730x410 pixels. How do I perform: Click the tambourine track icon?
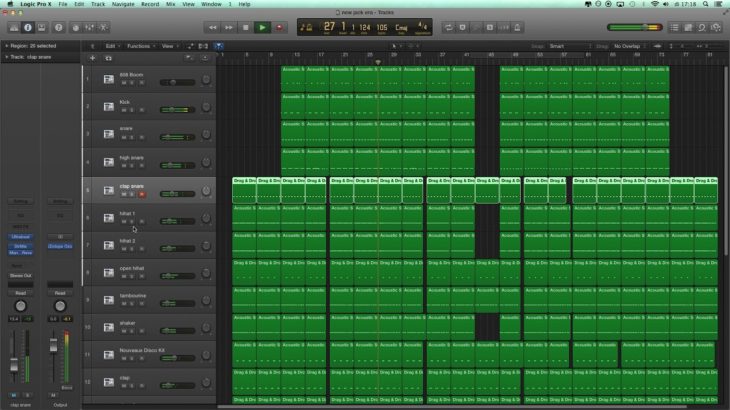click(108, 300)
